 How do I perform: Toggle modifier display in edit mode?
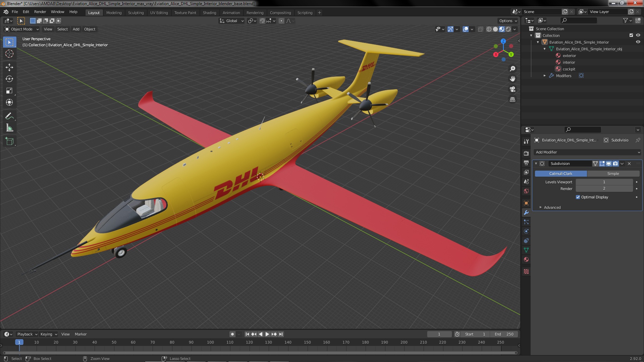point(602,164)
